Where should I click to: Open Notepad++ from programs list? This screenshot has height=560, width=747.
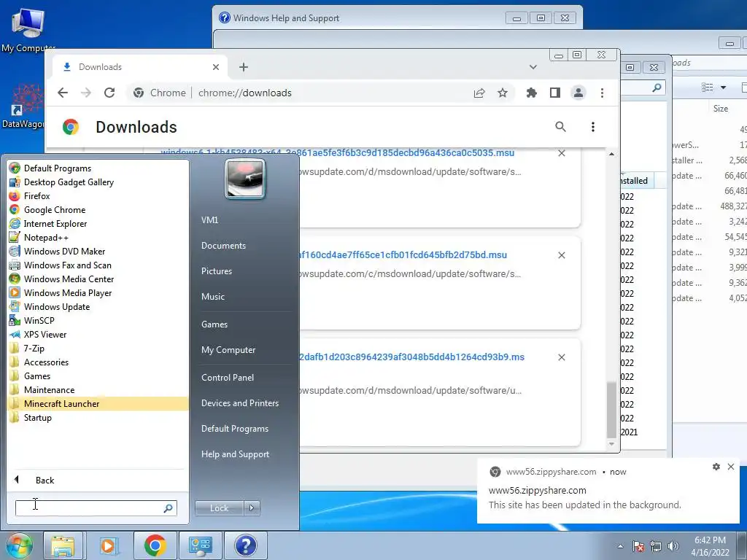click(98, 237)
